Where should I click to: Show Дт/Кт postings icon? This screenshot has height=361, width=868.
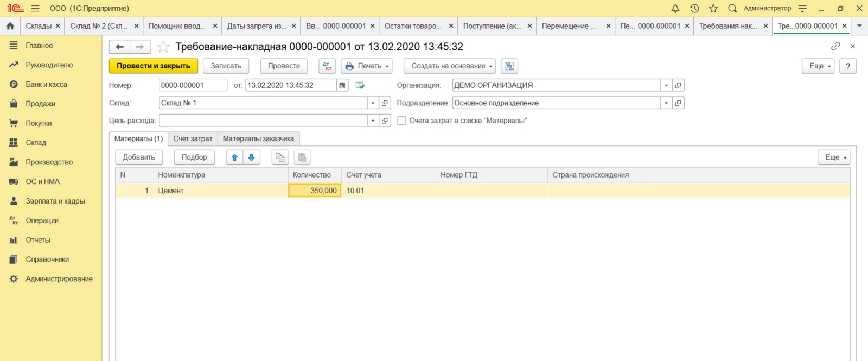click(327, 66)
